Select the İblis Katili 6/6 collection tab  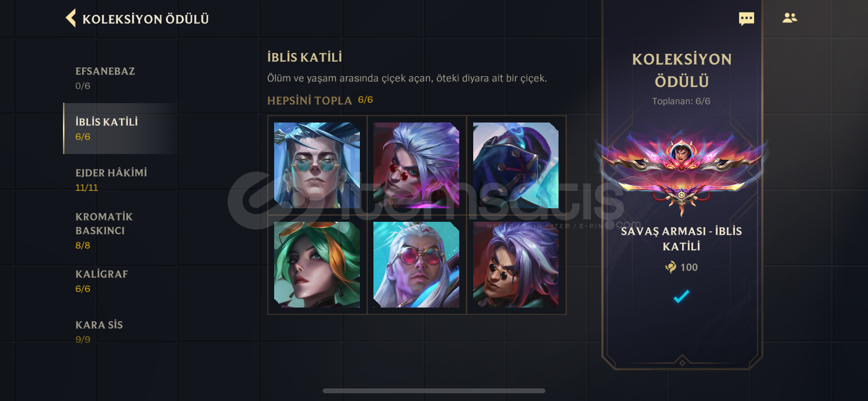point(121,128)
